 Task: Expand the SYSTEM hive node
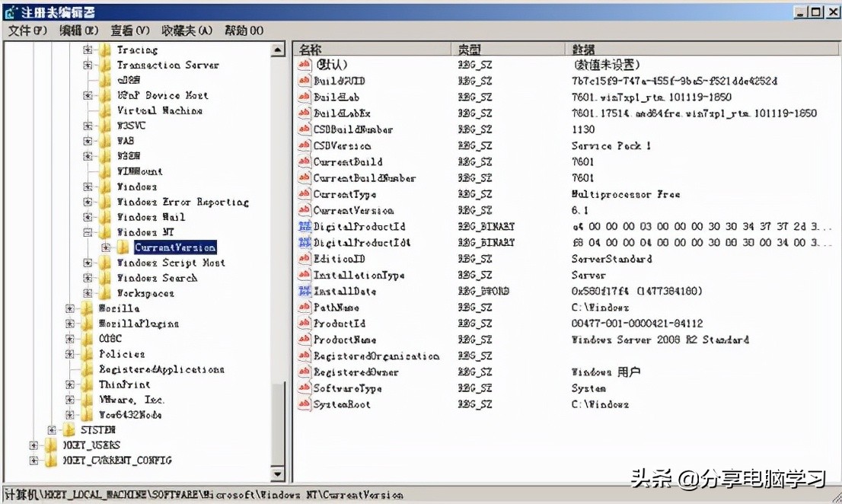point(52,430)
